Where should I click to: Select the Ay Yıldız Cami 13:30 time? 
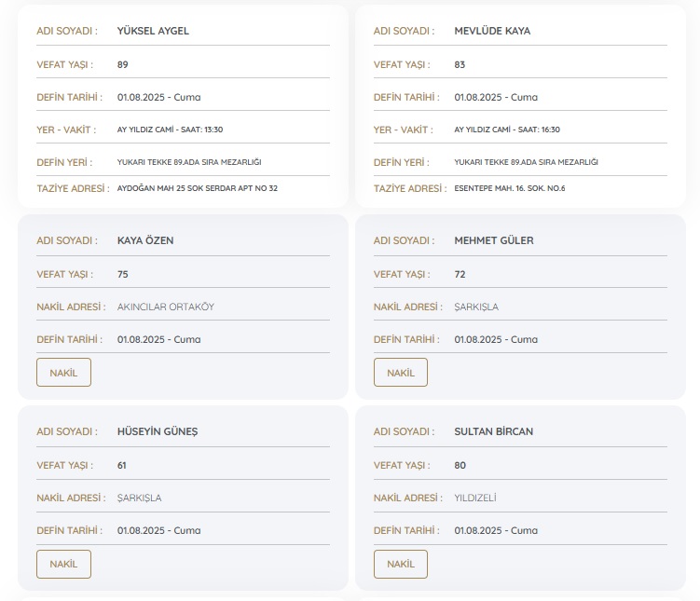170,130
